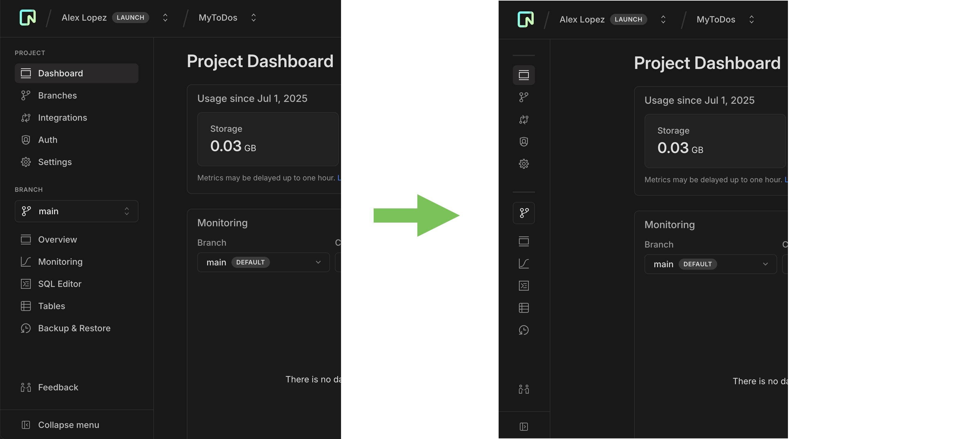Image resolution: width=980 pixels, height=439 pixels.
Task: Click Project Dashboard heading in left view
Action: click(x=260, y=62)
